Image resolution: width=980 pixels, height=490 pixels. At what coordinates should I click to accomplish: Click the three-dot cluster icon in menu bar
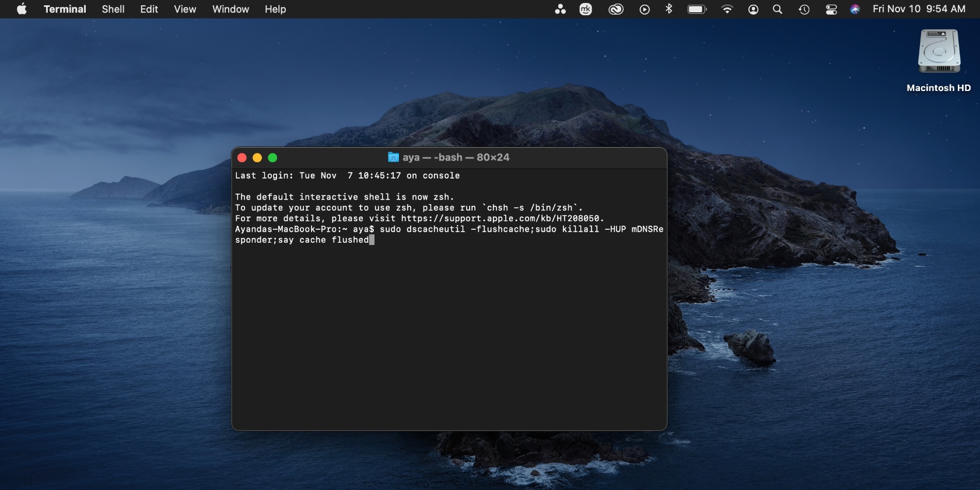(x=560, y=9)
